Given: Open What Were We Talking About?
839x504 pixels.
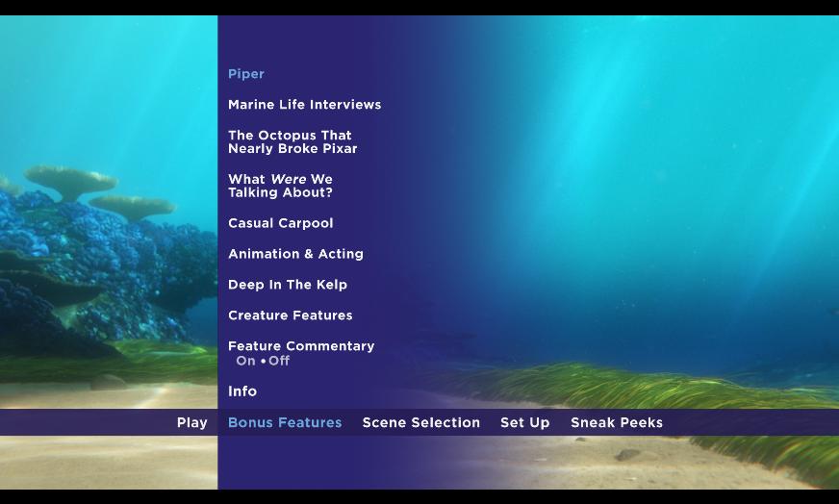Looking at the screenshot, I should 280,186.
